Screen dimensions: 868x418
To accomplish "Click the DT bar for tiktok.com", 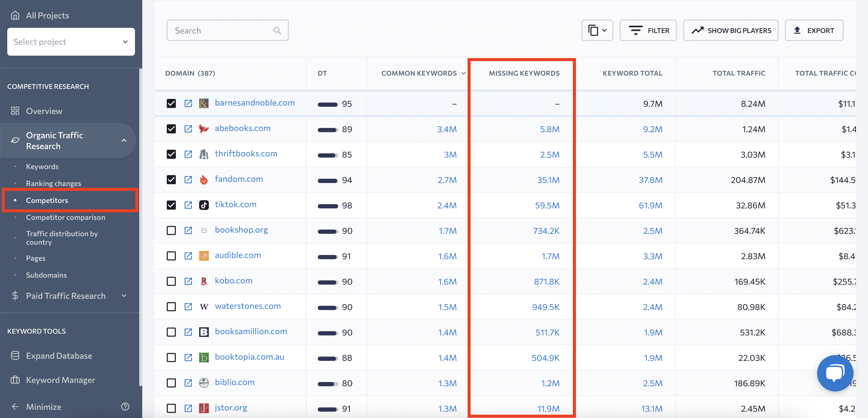I will coord(327,206).
